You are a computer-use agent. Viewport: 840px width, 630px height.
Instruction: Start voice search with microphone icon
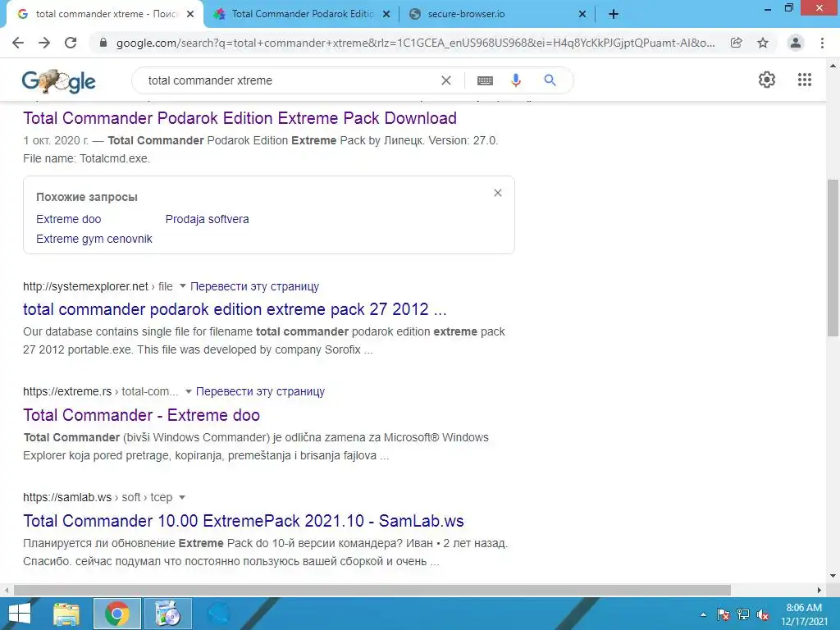tap(515, 80)
